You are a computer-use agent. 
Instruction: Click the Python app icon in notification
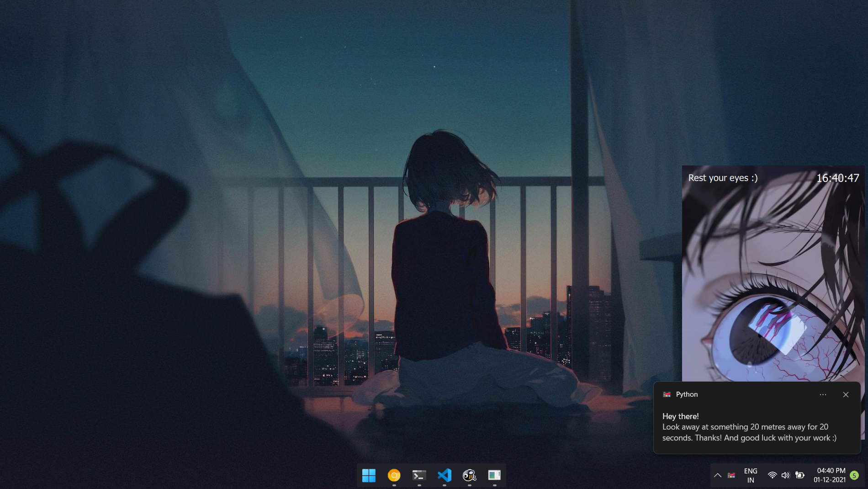[667, 394]
